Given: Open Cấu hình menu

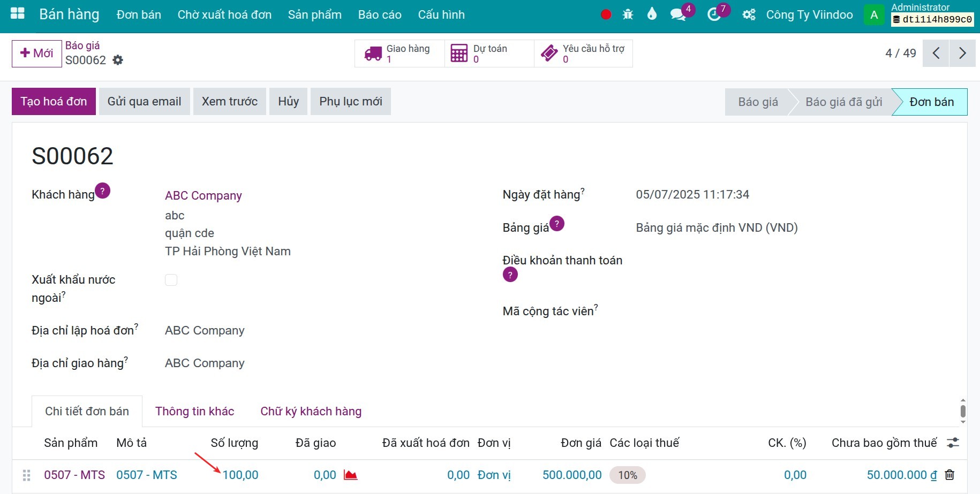Looking at the screenshot, I should (x=441, y=14).
